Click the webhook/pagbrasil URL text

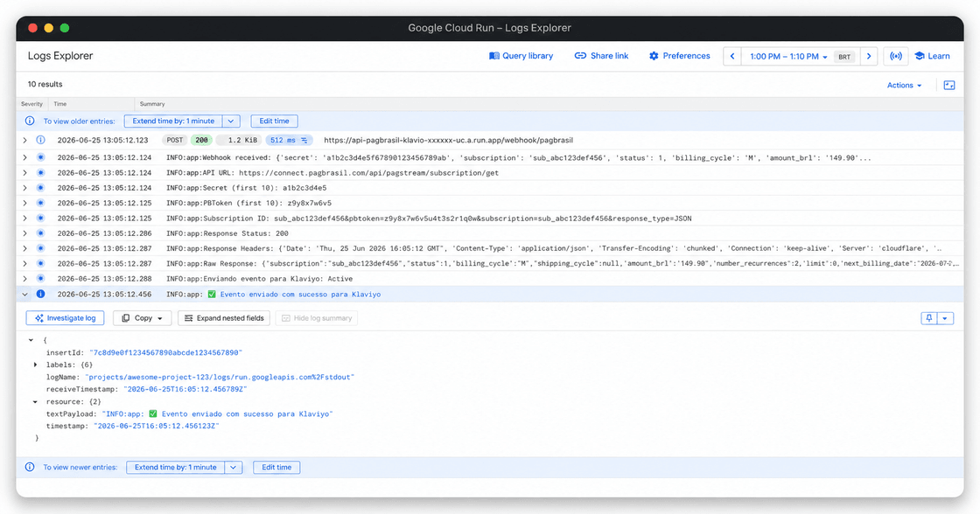tap(448, 141)
